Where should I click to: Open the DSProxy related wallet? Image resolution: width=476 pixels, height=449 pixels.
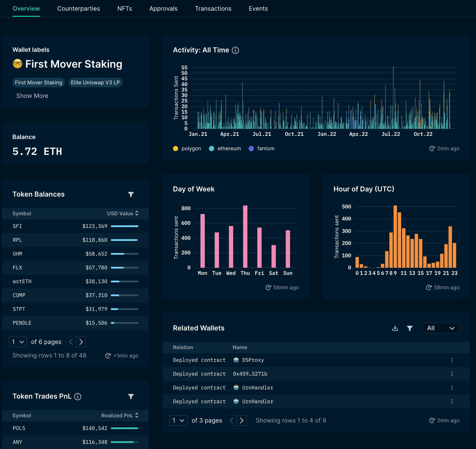(x=253, y=360)
